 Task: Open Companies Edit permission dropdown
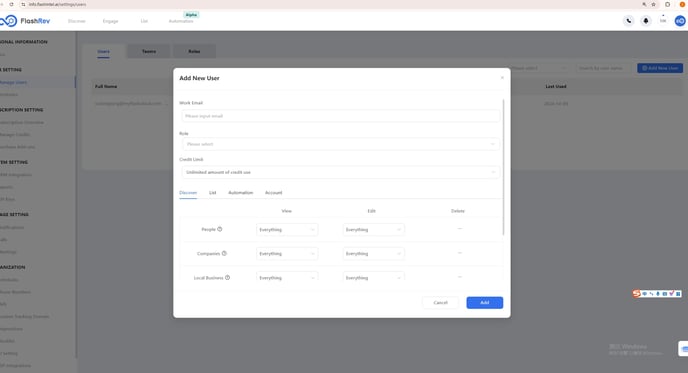373,254
